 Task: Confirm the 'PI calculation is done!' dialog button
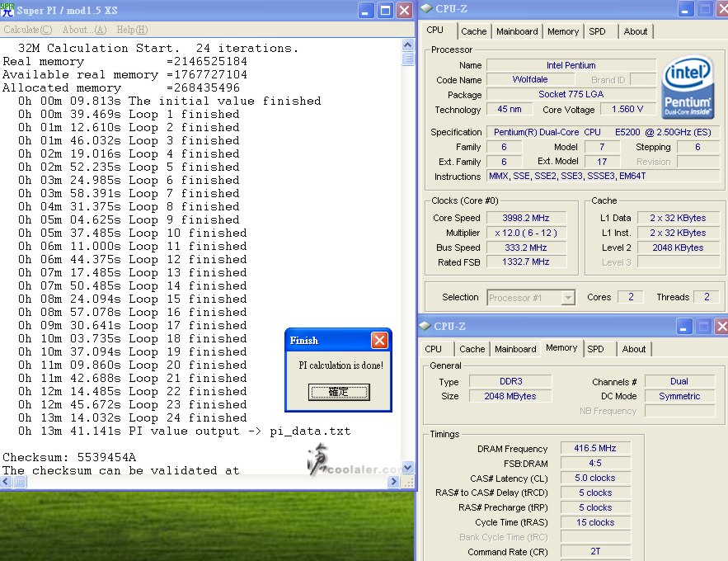click(x=339, y=392)
